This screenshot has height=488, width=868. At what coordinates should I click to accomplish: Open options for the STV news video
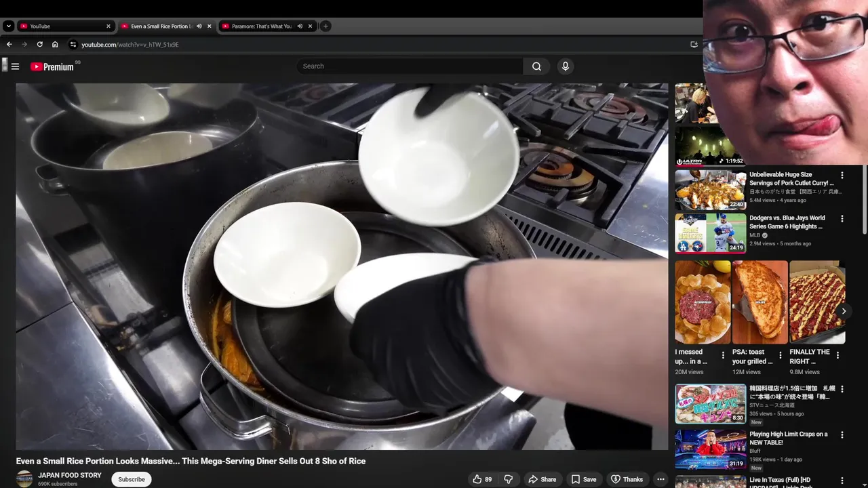click(x=842, y=389)
